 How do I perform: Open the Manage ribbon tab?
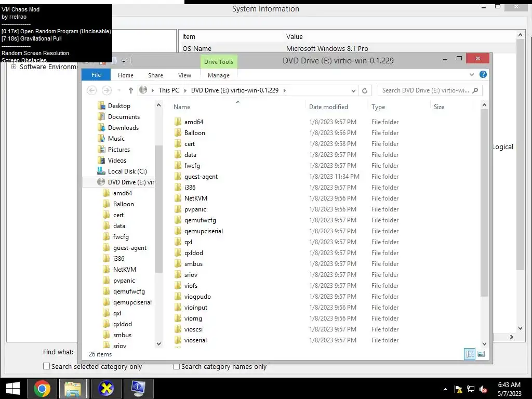click(219, 75)
